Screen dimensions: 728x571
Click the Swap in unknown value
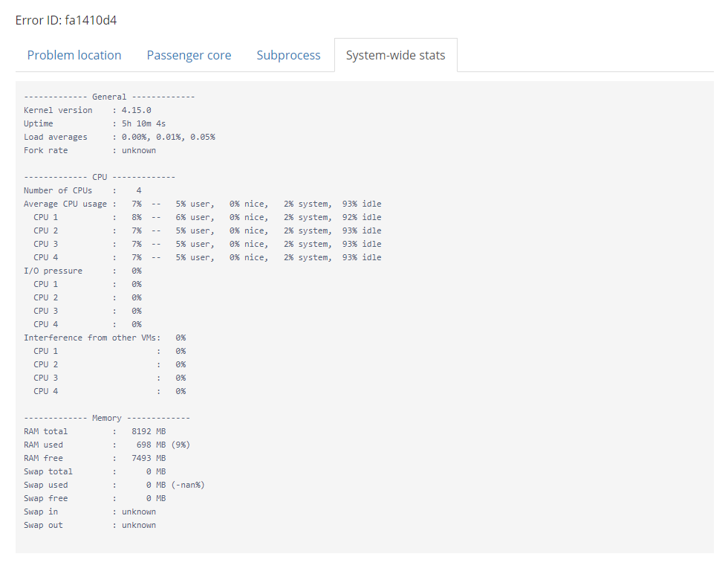tap(139, 512)
